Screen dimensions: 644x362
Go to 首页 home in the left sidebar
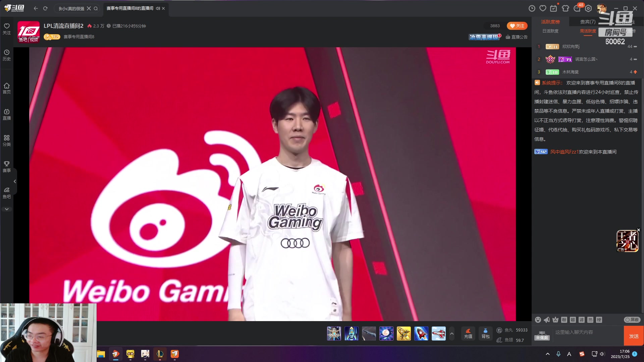[7, 88]
